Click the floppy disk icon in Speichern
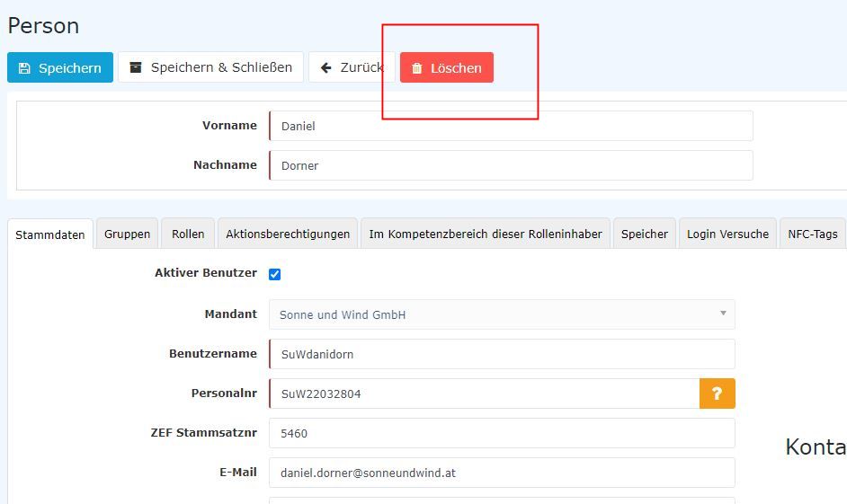Image resolution: width=847 pixels, height=504 pixels. pos(24,68)
